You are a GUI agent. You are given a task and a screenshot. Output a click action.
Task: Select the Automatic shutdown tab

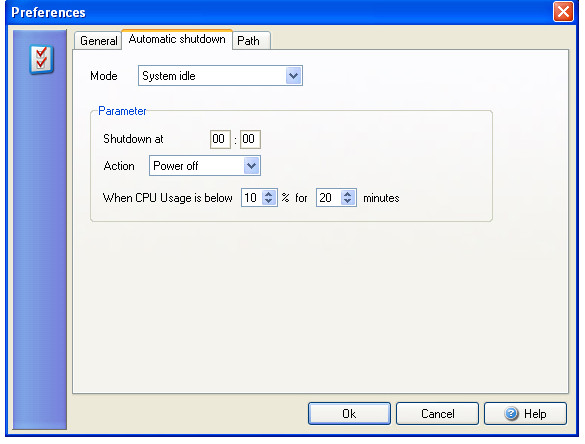[177, 39]
